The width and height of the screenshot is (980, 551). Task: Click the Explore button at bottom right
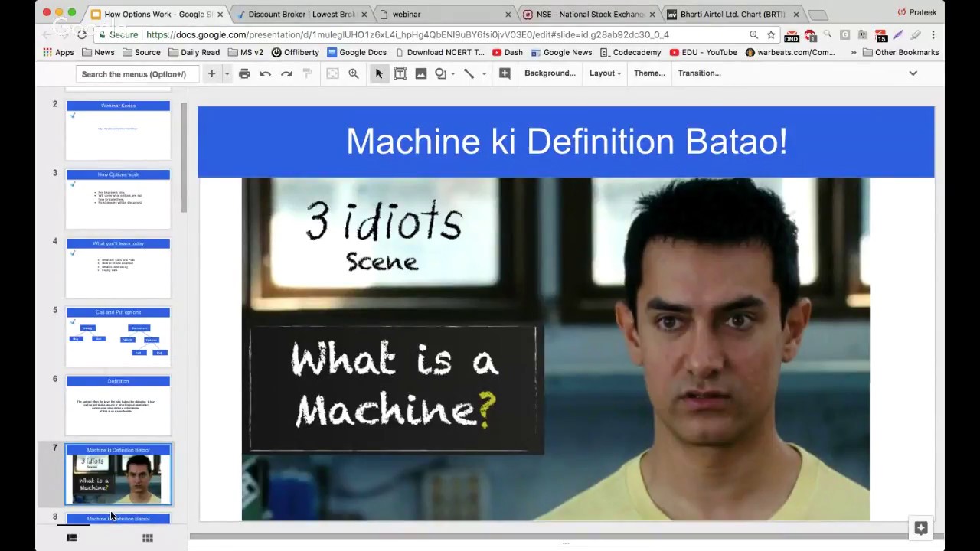point(921,528)
